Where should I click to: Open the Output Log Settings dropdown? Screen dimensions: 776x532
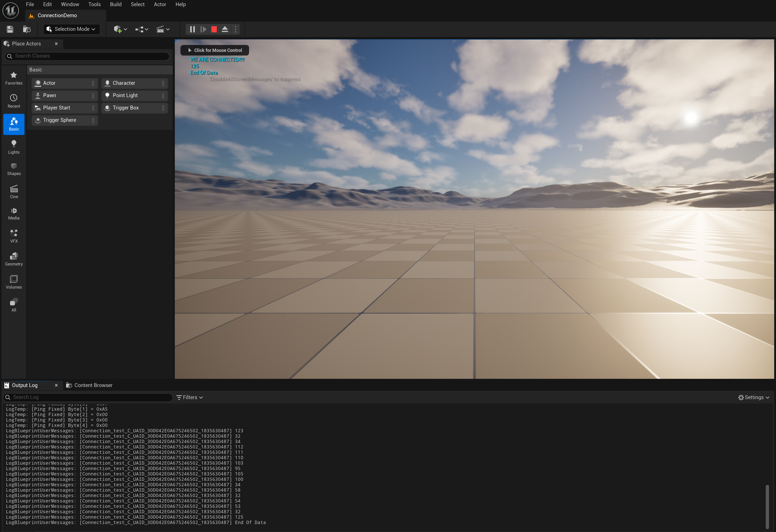[x=754, y=397]
